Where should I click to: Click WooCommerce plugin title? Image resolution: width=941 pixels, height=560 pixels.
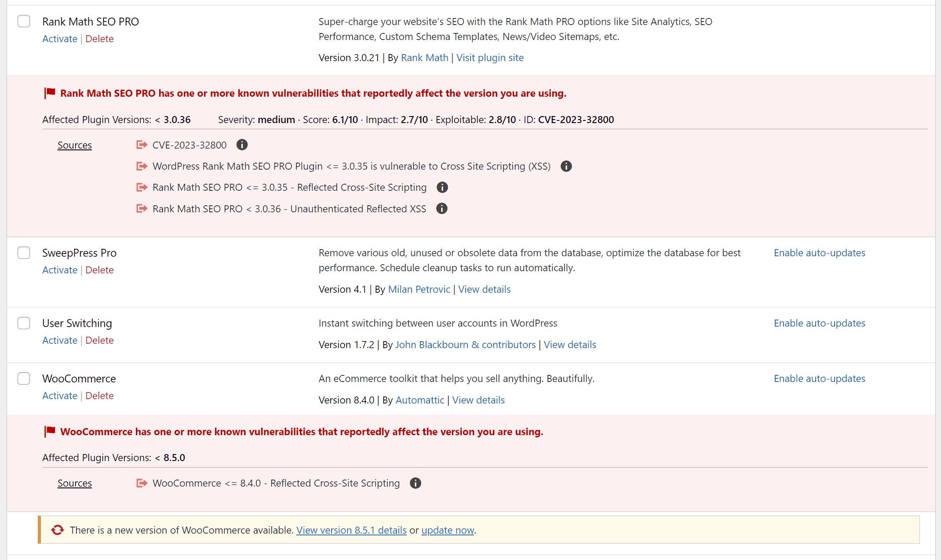pyautogui.click(x=79, y=378)
